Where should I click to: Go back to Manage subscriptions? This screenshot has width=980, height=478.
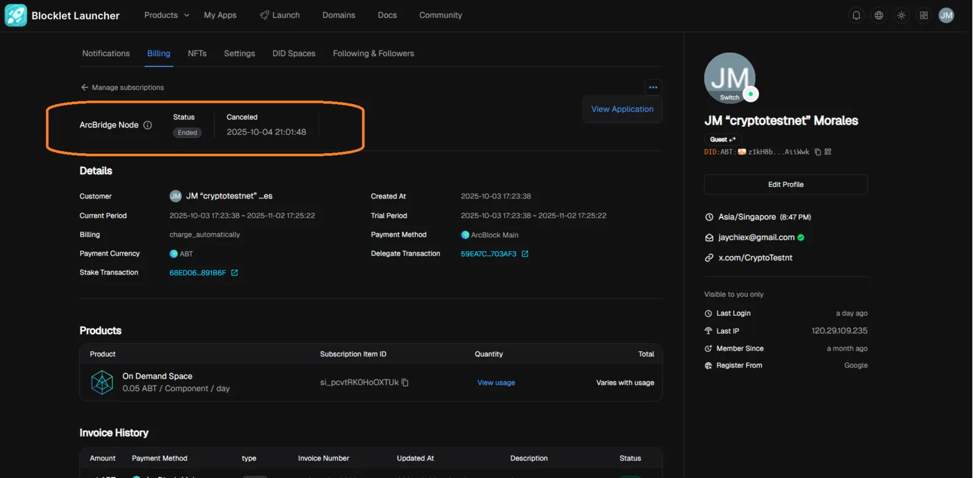[x=123, y=88]
